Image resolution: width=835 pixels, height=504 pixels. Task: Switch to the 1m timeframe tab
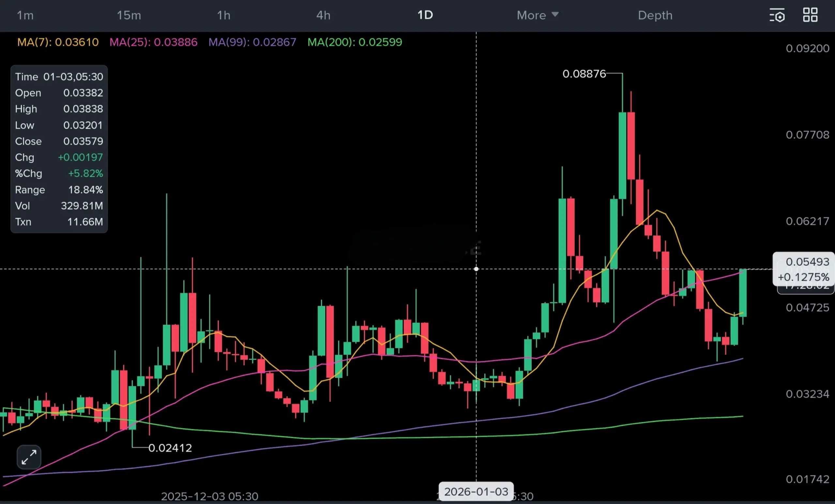(x=25, y=15)
